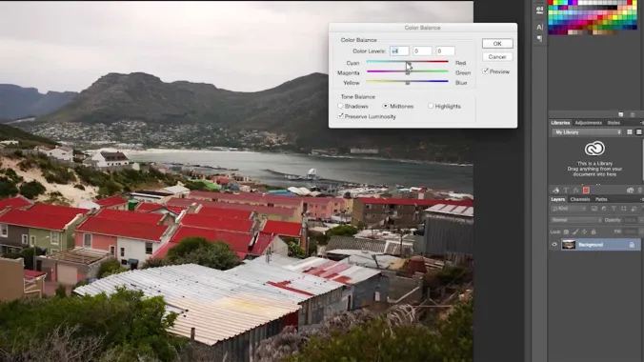
Task: Switch to the Styles tab
Action: click(614, 123)
